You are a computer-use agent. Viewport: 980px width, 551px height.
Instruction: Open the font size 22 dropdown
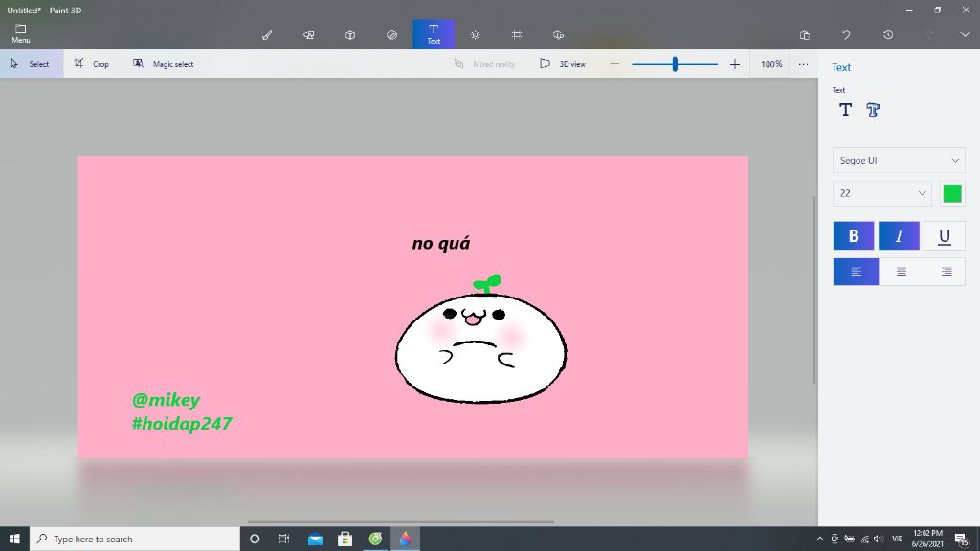[880, 193]
